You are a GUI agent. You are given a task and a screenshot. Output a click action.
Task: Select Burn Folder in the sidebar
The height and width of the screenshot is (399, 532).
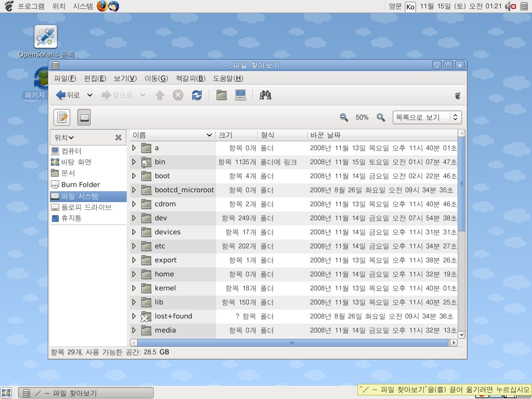pyautogui.click(x=76, y=184)
